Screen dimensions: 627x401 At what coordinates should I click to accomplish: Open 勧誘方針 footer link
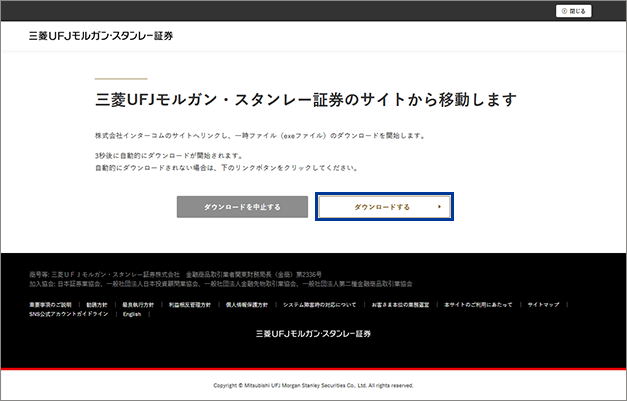click(97, 305)
